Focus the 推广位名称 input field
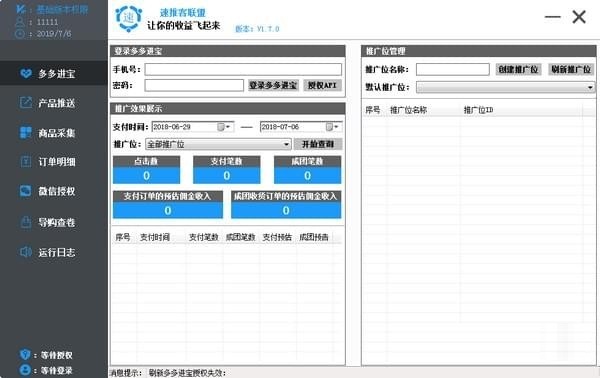 tap(453, 69)
